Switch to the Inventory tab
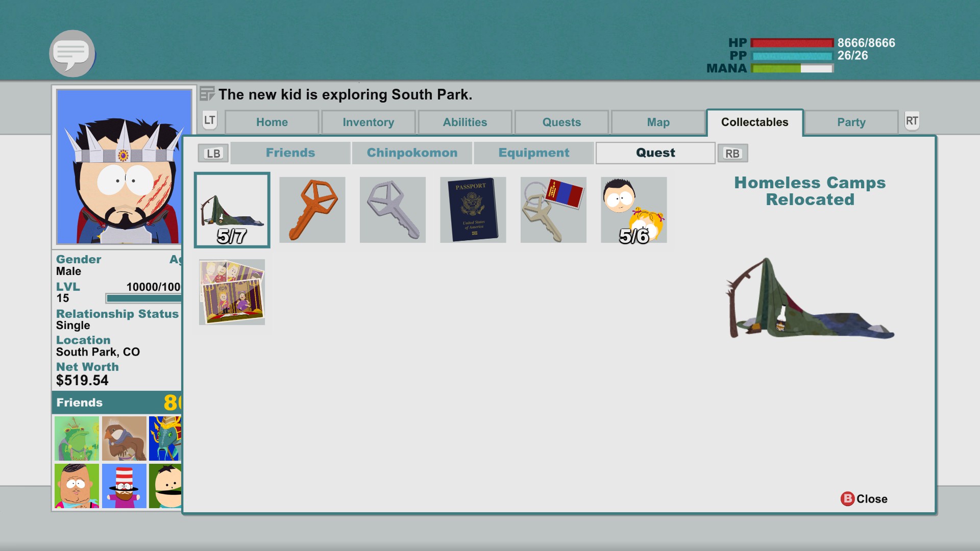 tap(369, 122)
